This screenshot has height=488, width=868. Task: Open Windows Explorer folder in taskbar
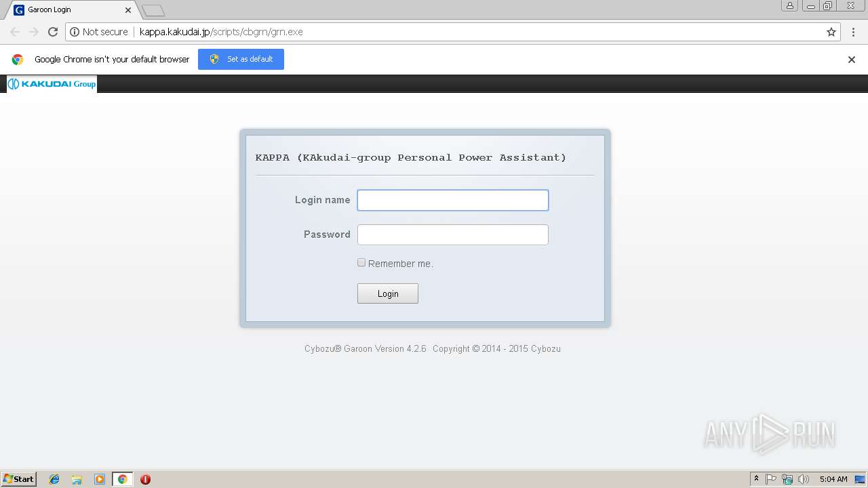point(77,479)
